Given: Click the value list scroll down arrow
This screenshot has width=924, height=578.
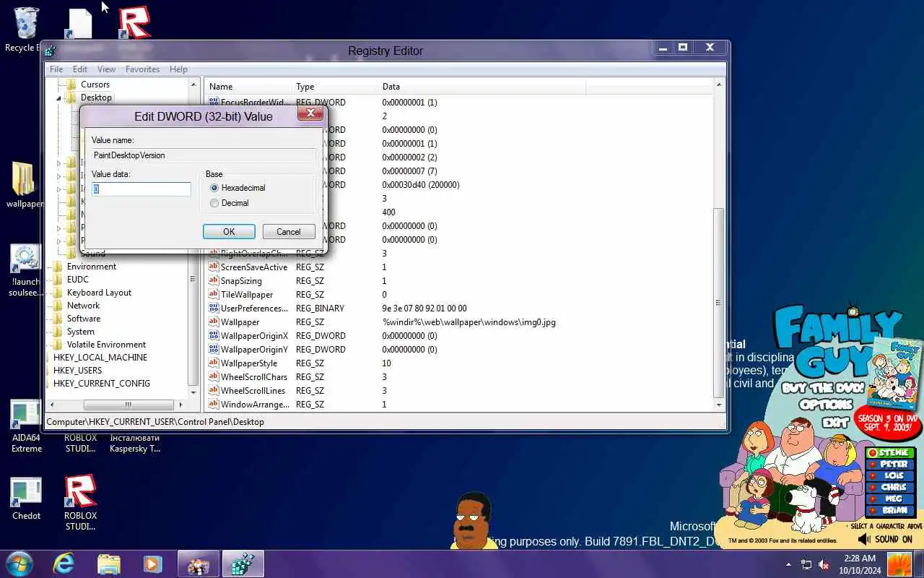Looking at the screenshot, I should pyautogui.click(x=718, y=405).
